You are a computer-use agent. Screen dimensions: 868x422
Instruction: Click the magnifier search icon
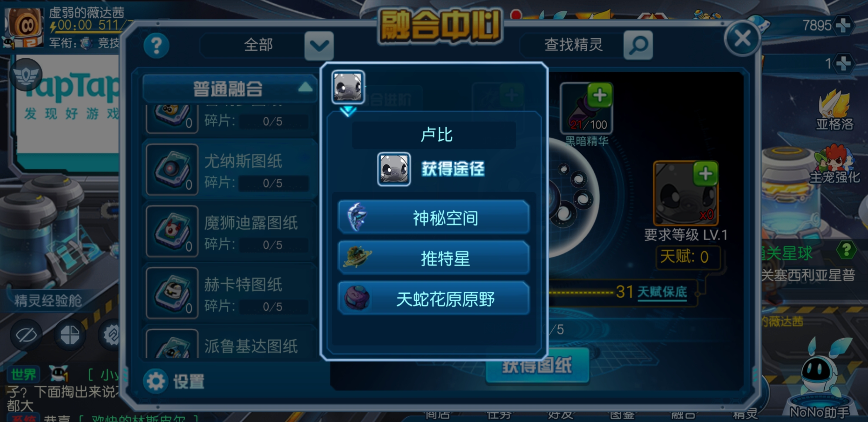click(x=638, y=45)
